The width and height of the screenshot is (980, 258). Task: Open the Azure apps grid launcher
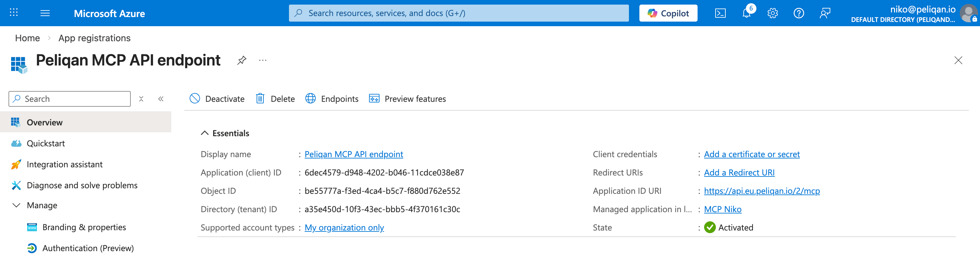[x=14, y=13]
